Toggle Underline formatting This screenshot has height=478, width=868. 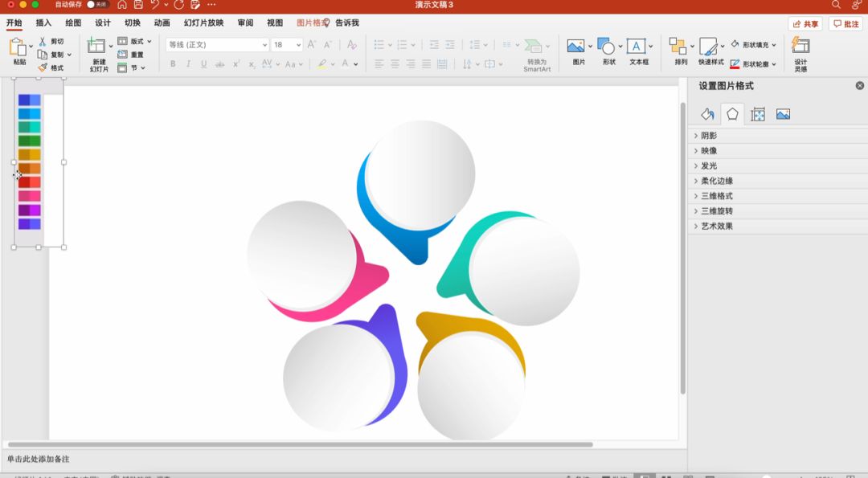click(203, 64)
